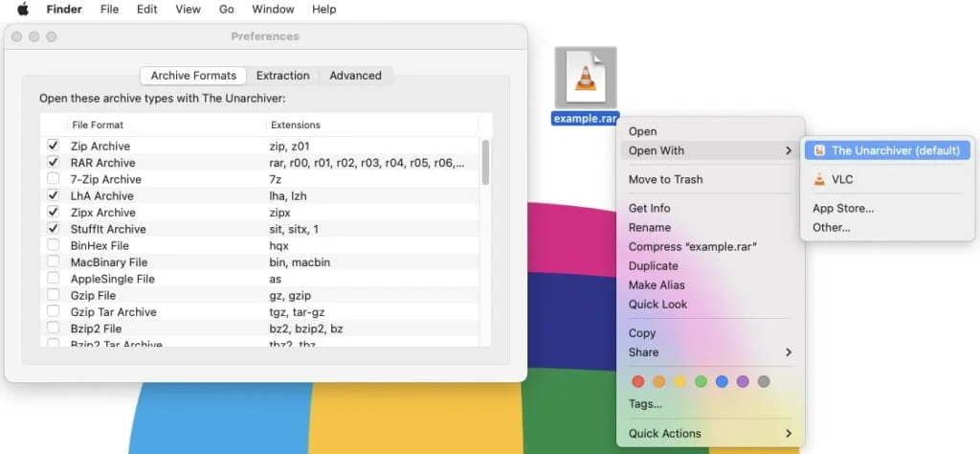Open the Help menu
This screenshot has height=454, width=980.
[323, 10]
